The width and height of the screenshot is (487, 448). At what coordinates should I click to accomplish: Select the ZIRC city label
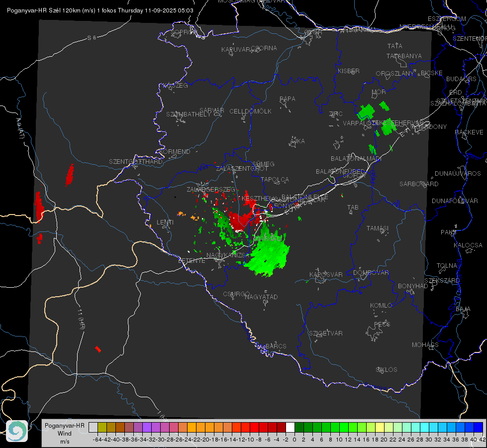pyautogui.click(x=336, y=114)
